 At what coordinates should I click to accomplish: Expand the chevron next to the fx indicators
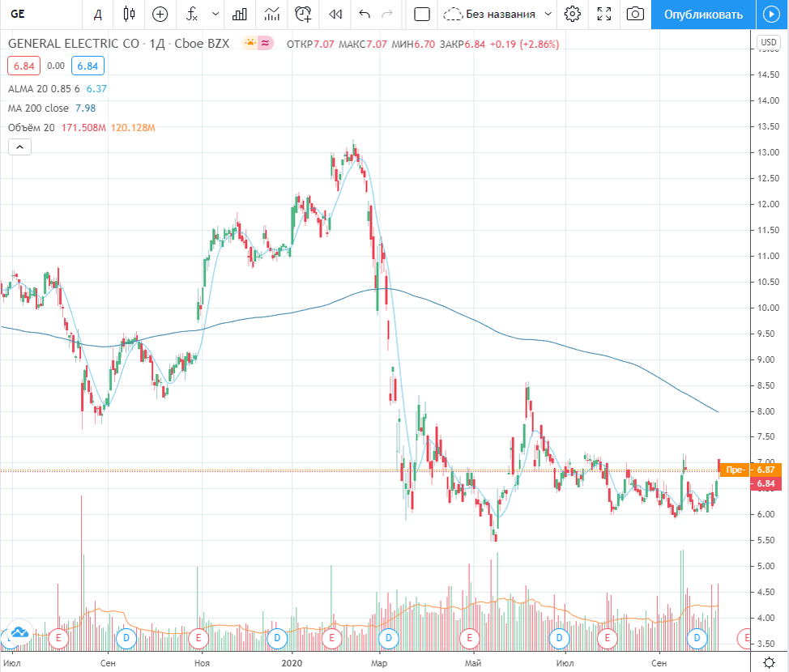tap(215, 14)
